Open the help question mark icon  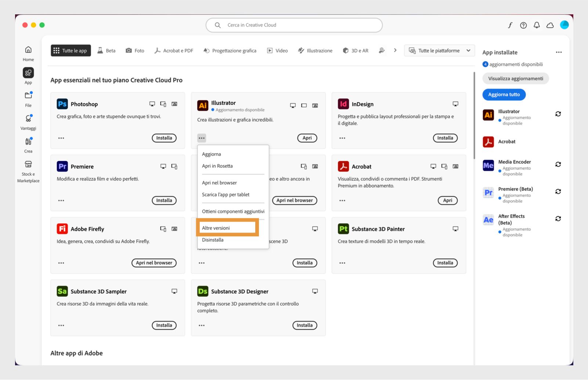point(523,25)
